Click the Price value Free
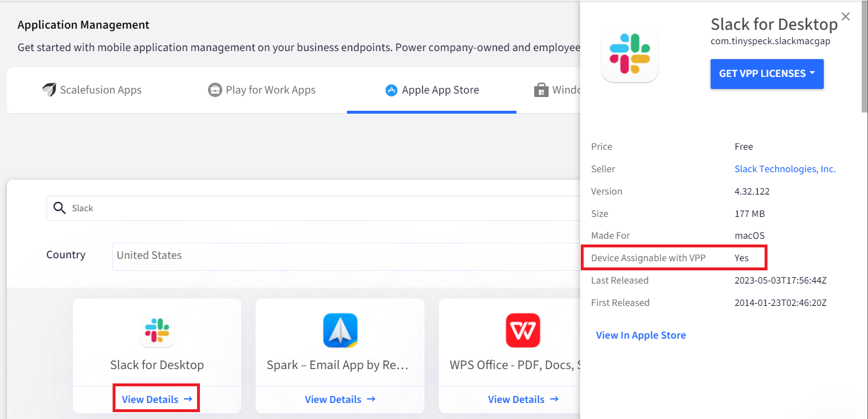This screenshot has width=868, height=419. coord(744,146)
